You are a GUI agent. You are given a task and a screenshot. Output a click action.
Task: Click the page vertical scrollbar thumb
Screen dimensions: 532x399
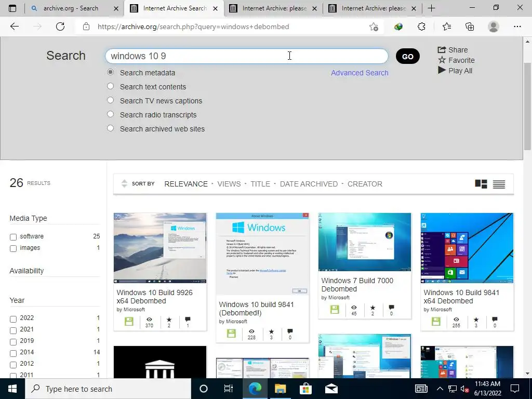[527, 107]
